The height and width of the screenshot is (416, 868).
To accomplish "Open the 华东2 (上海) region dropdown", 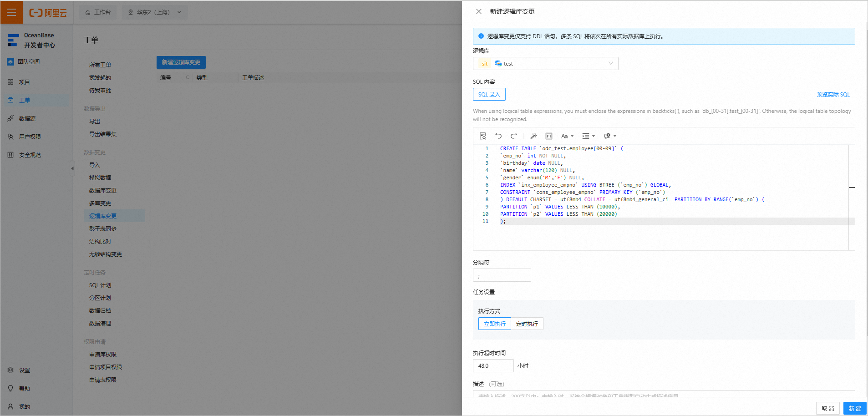I will pyautogui.click(x=155, y=12).
